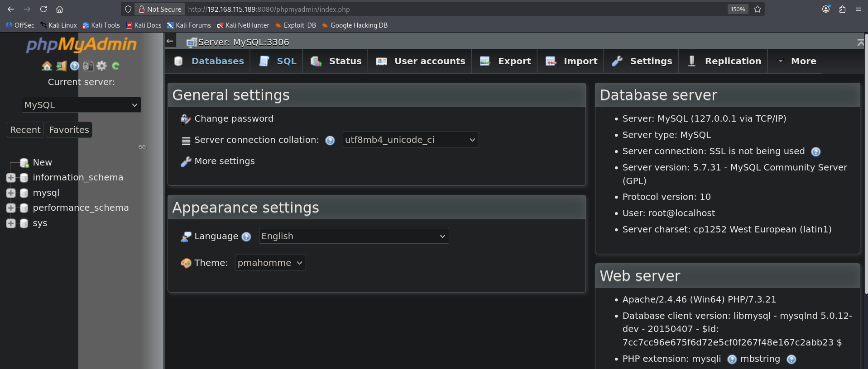Click the browser home icon
Viewport: 868px width, 369px height.
(59, 9)
